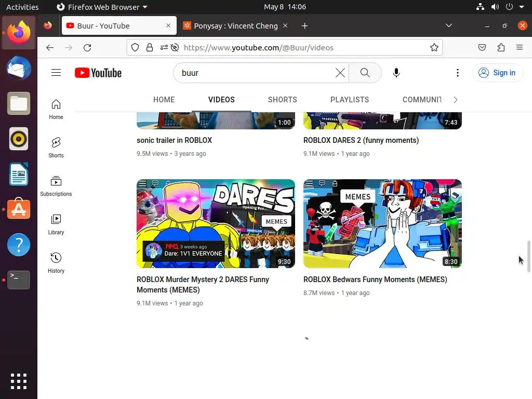Image resolution: width=532 pixels, height=399 pixels.
Task: Open Ubuntu Software from the dock
Action: (19, 208)
